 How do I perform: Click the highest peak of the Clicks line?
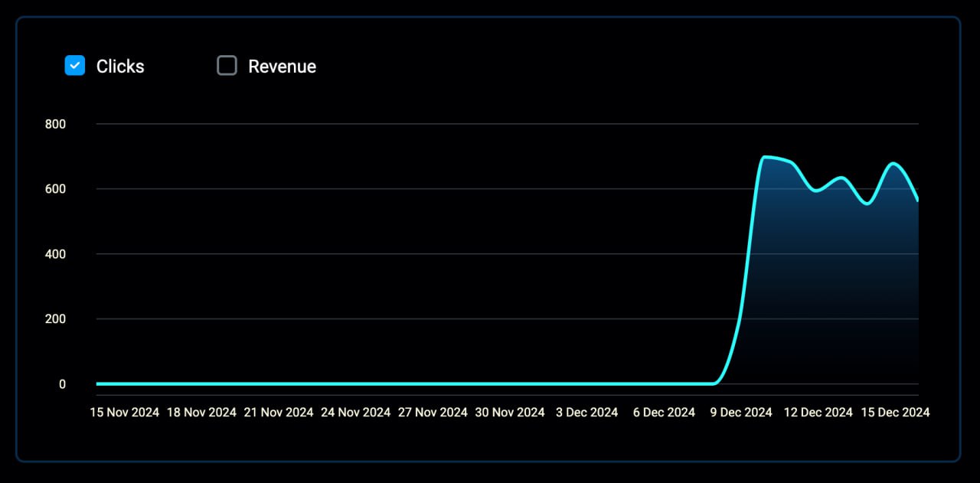(x=766, y=157)
